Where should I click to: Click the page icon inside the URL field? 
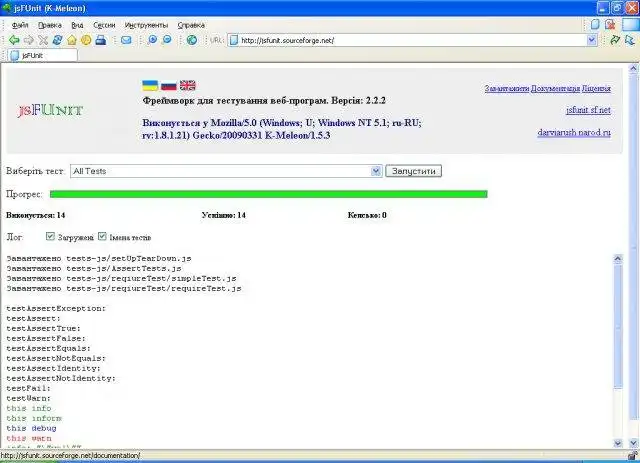pos(233,40)
